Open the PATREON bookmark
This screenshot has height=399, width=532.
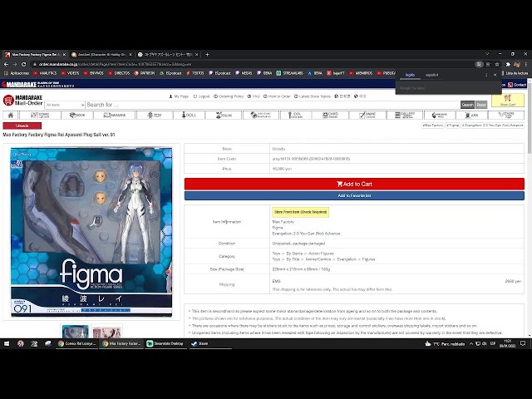(x=145, y=73)
